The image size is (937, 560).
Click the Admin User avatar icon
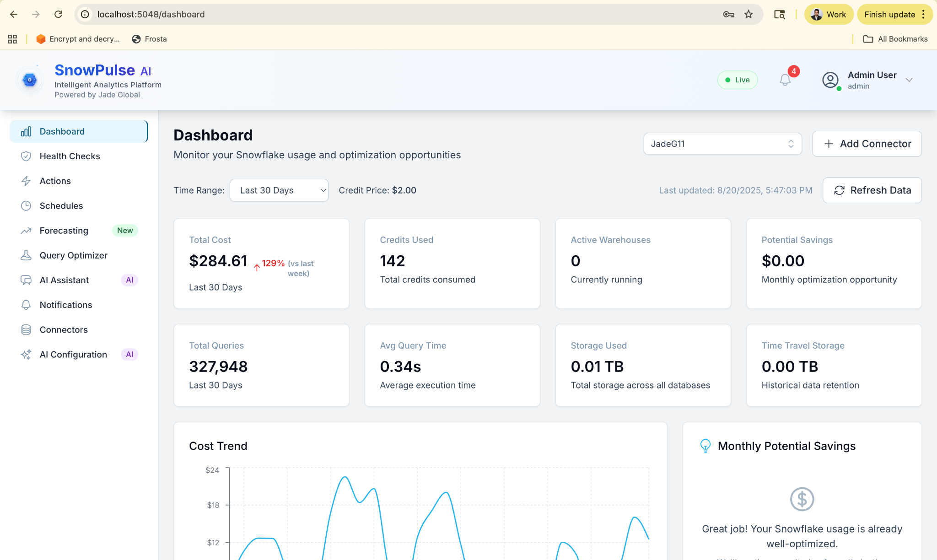[830, 80]
